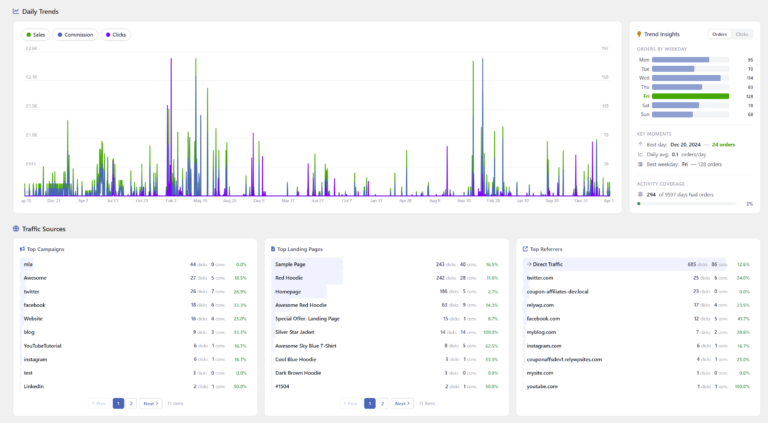This screenshot has height=423, width=768.
Task: Toggle the Sales series in the legend
Action: (35, 35)
